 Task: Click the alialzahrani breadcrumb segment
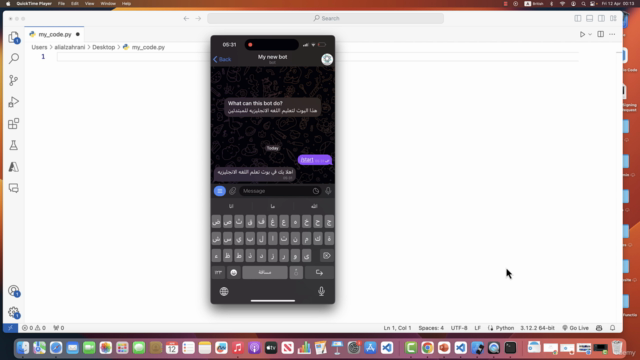tap(70, 47)
